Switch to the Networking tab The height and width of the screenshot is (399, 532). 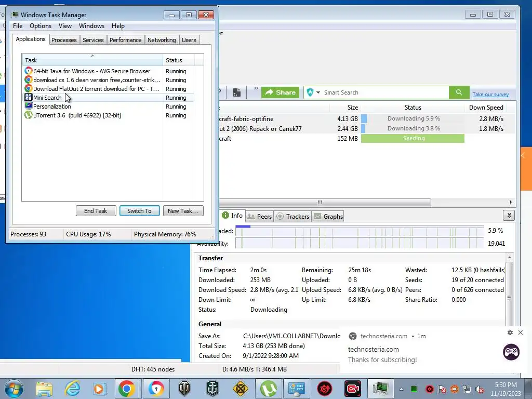pyautogui.click(x=162, y=40)
